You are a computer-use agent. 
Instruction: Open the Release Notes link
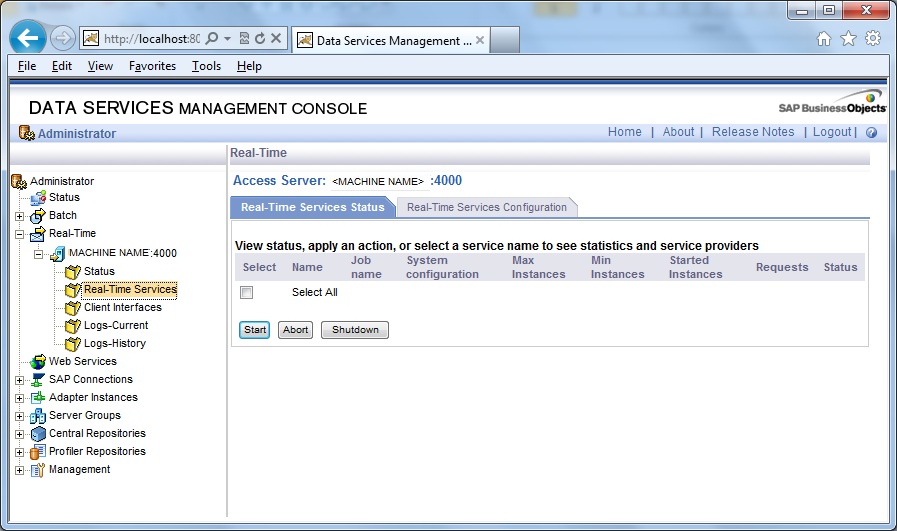click(x=753, y=132)
